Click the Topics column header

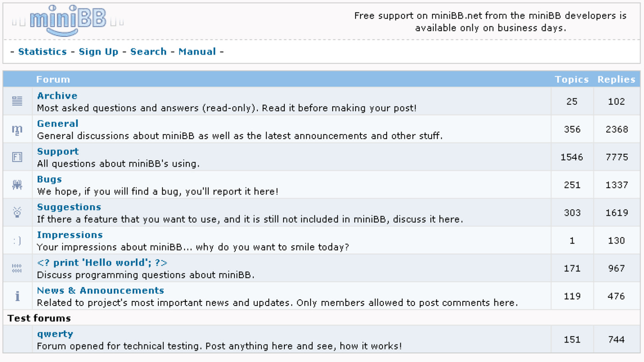[x=572, y=80]
